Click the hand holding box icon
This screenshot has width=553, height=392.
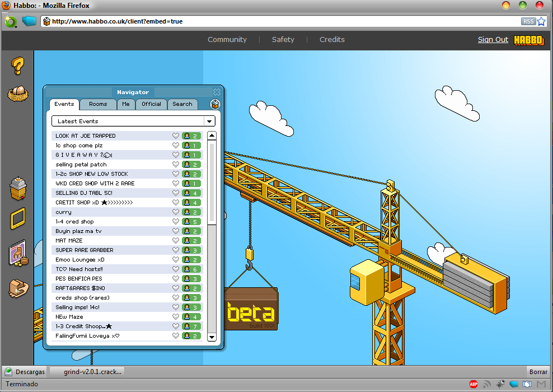(x=18, y=288)
